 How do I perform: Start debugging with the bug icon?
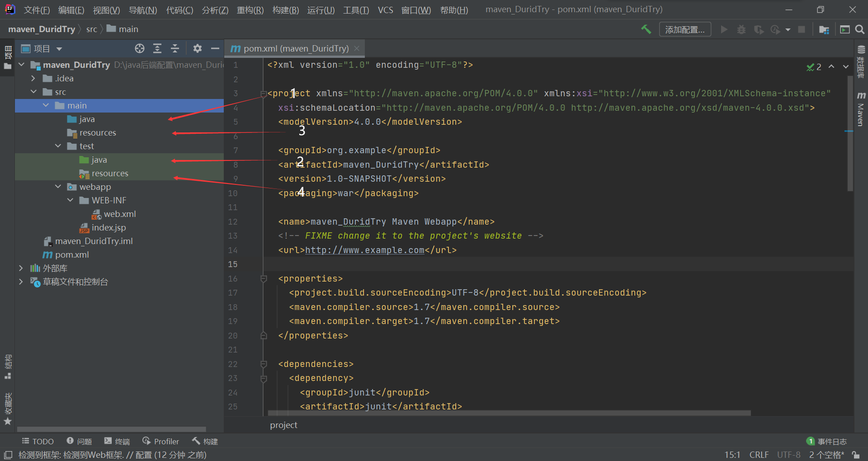741,29
